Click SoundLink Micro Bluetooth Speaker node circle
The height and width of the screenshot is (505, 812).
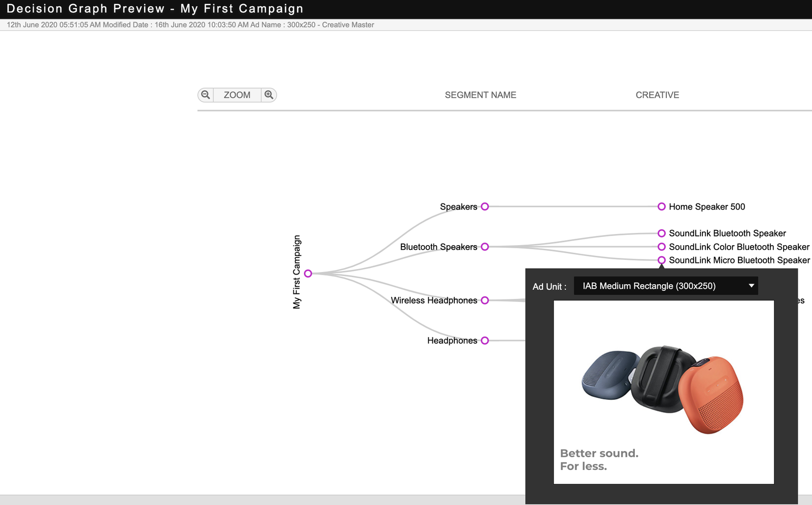[661, 260]
